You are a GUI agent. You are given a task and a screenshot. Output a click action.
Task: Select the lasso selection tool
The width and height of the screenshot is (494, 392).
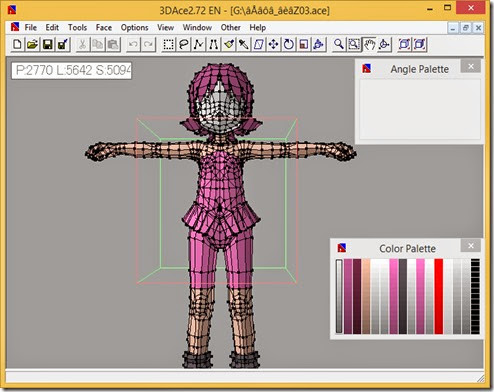click(x=183, y=44)
